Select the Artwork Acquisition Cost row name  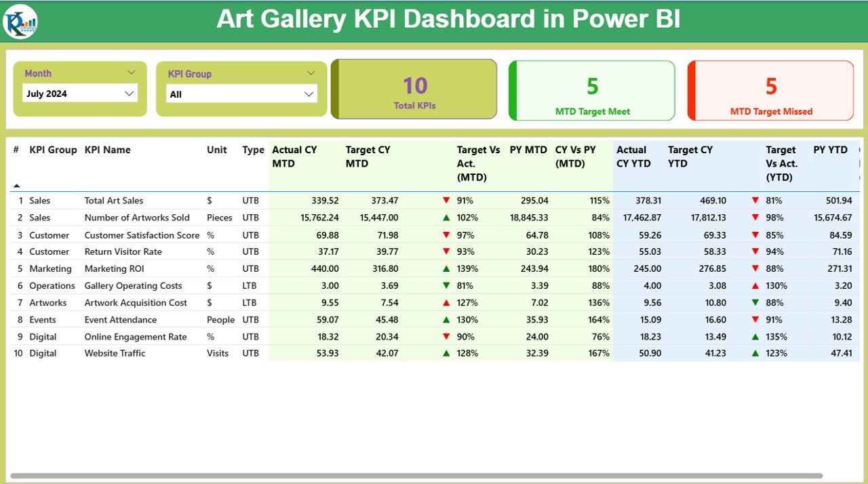coord(136,302)
